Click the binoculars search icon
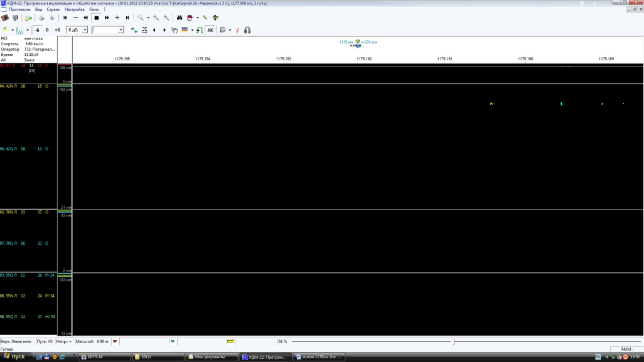Image resolution: width=644 pixels, height=362 pixels. click(x=180, y=18)
